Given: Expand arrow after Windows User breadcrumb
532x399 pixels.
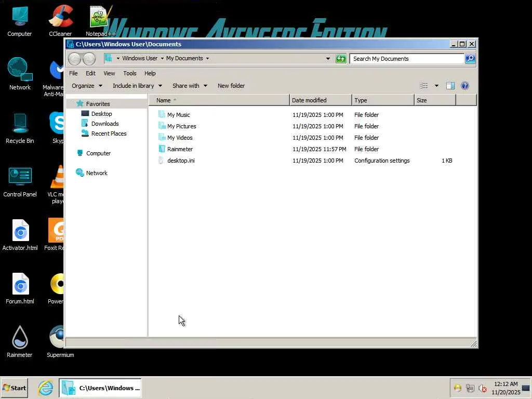Looking at the screenshot, I should coord(162,59).
